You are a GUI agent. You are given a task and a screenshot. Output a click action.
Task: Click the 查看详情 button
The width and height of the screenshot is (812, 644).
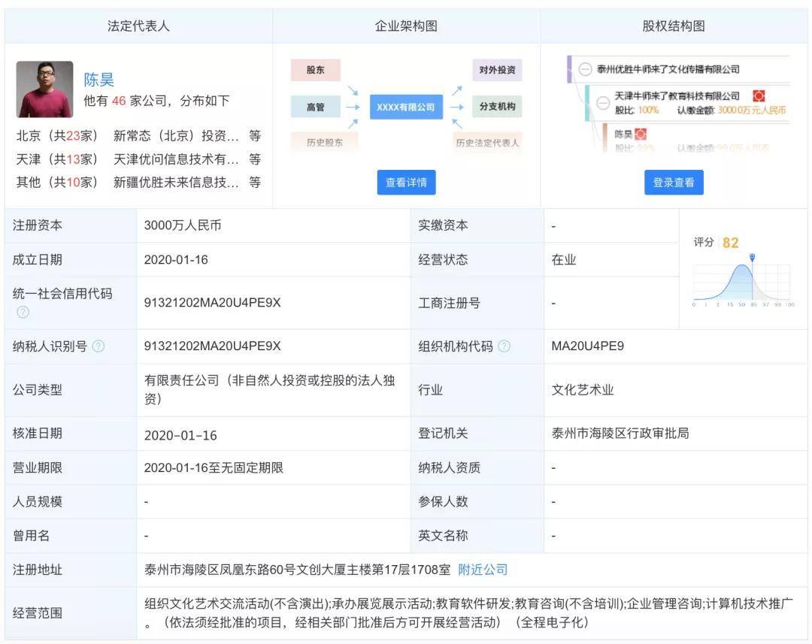[406, 182]
